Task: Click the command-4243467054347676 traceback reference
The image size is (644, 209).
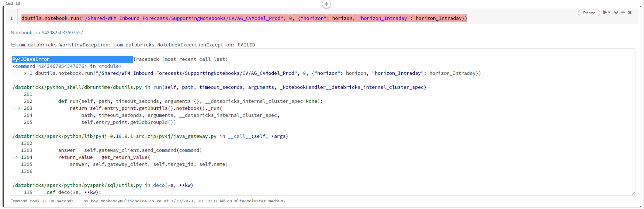Action: pyautogui.click(x=50, y=66)
